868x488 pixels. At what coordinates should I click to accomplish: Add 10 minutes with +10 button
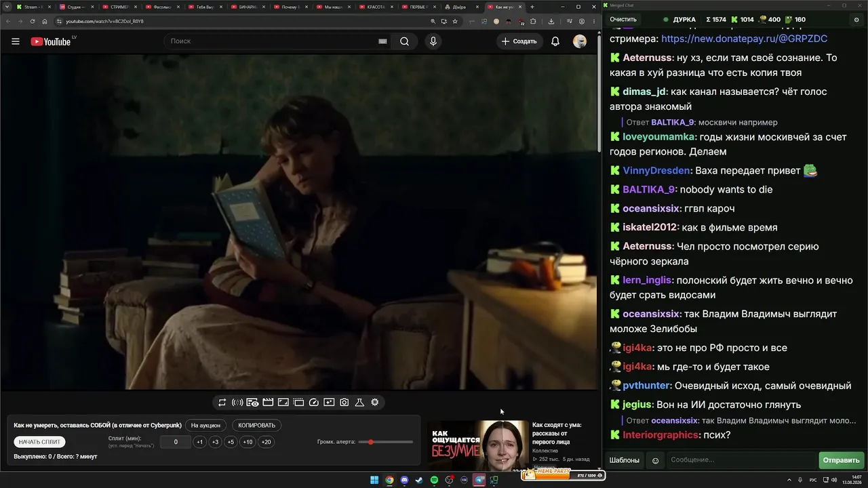248,442
